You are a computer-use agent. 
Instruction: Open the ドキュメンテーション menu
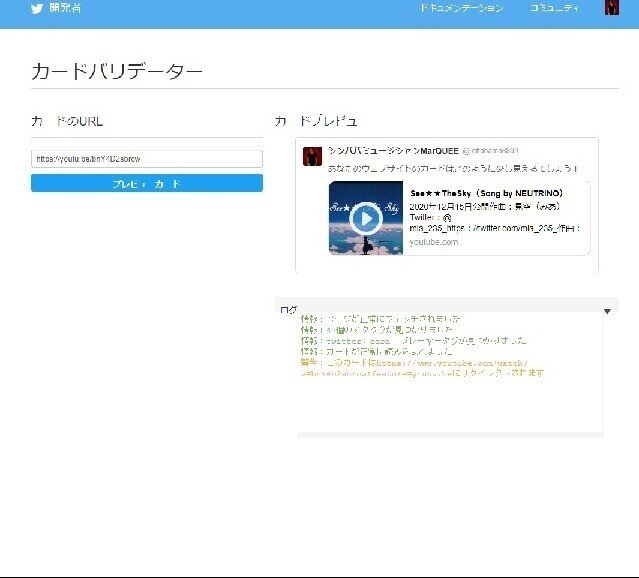[x=461, y=8]
